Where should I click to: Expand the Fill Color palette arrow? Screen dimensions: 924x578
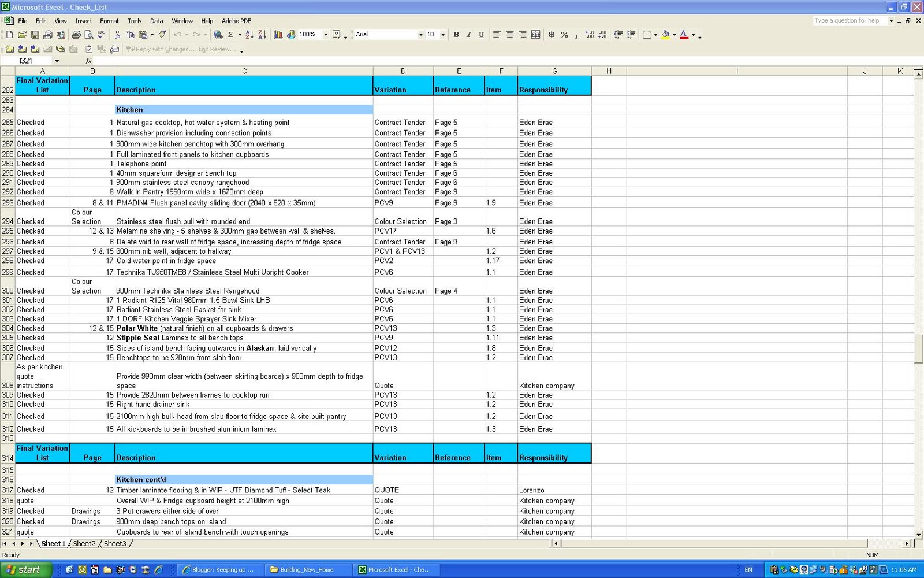pos(675,35)
